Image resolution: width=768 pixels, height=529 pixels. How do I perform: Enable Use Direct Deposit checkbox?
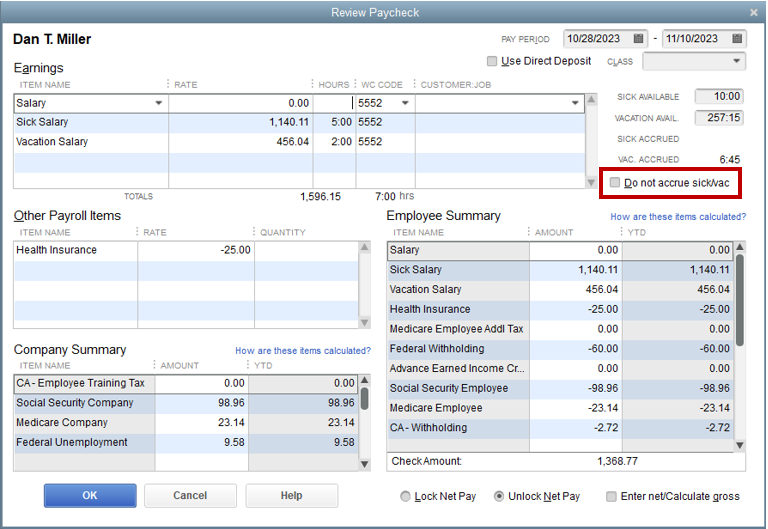pyautogui.click(x=492, y=61)
